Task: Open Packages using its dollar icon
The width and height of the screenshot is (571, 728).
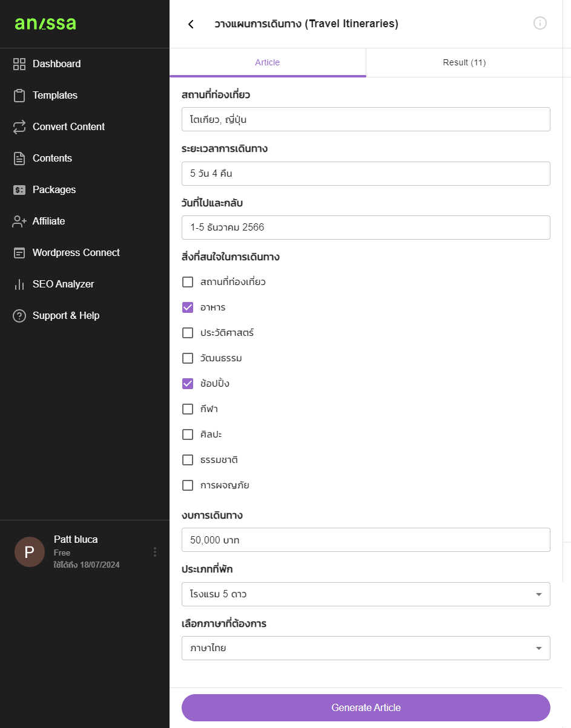Action: point(19,189)
